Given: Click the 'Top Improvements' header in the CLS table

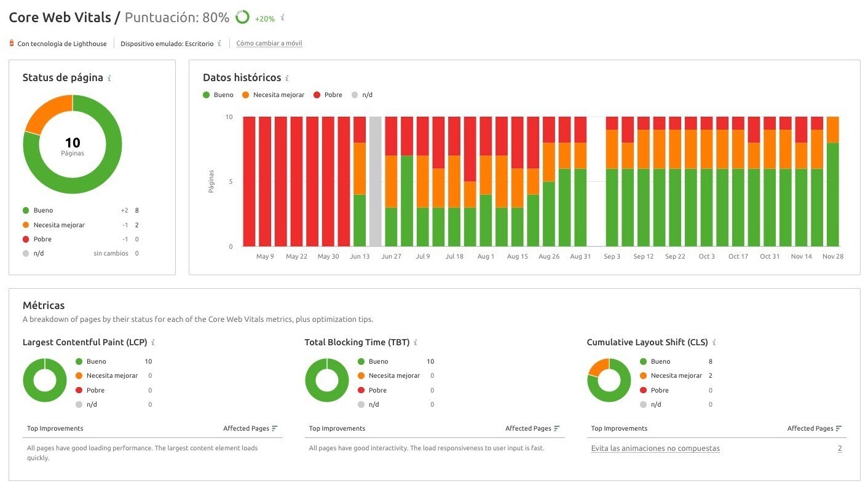Looking at the screenshot, I should pyautogui.click(x=619, y=428).
